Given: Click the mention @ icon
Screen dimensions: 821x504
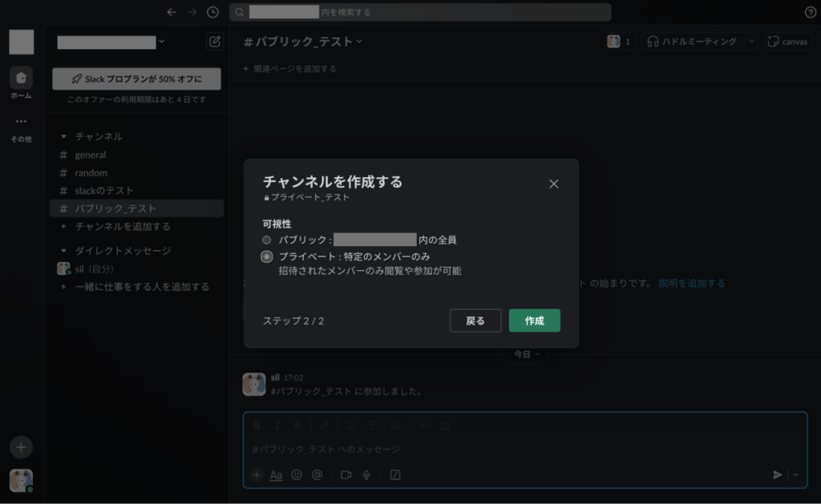Looking at the screenshot, I should point(317,474).
